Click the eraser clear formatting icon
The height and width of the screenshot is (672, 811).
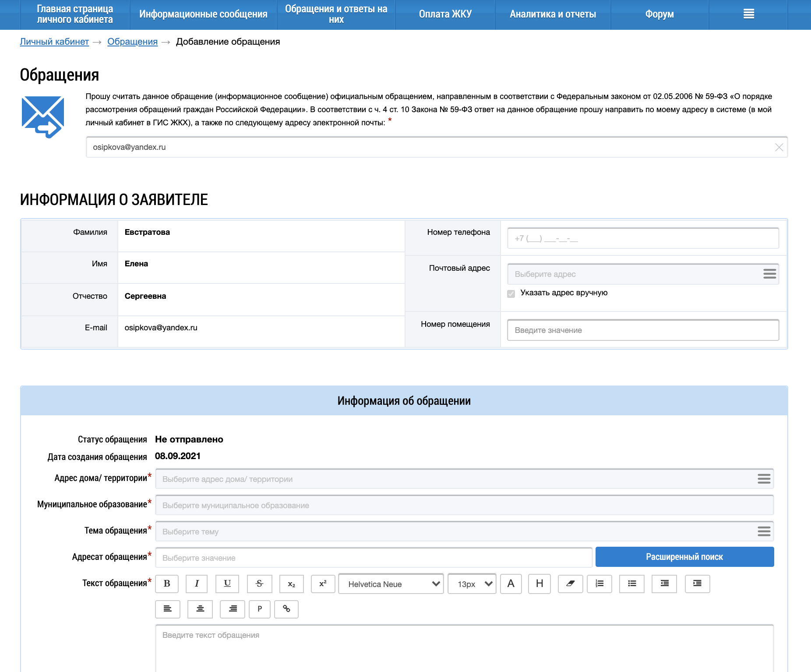tap(571, 584)
